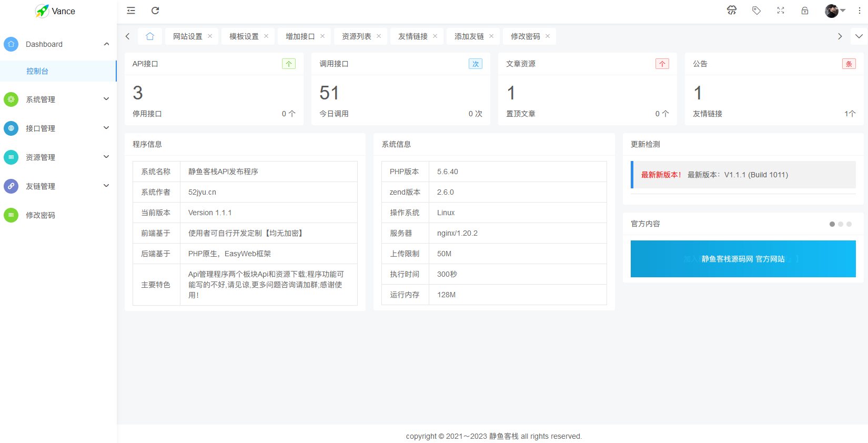This screenshot has height=443, width=868.
Task: Click the refresh icon in the top bar
Action: pos(155,11)
